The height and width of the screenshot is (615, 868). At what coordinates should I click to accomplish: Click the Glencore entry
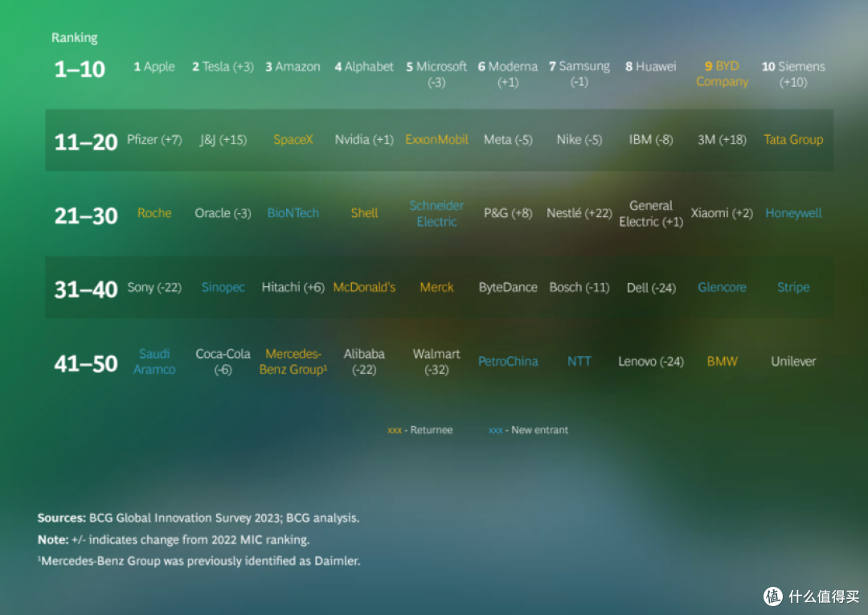722,287
